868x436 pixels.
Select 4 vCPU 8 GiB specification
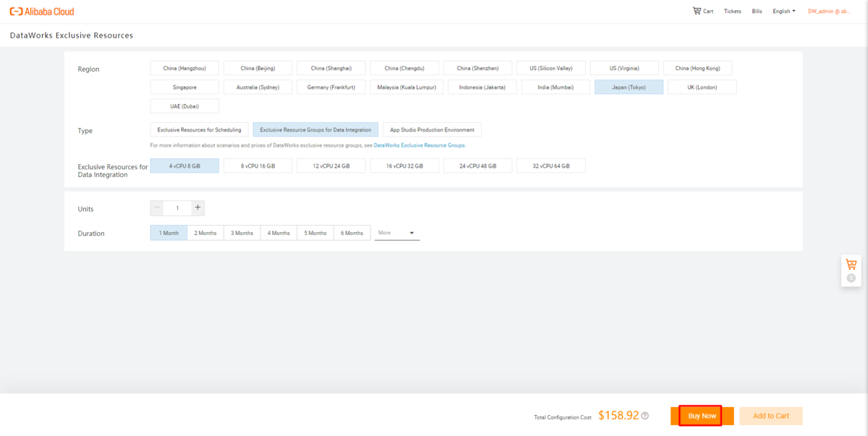click(184, 166)
